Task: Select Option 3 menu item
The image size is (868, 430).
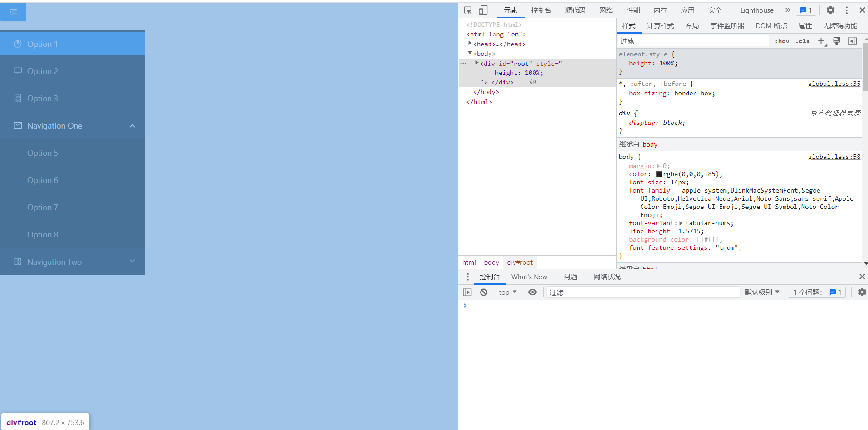Action: [x=73, y=99]
